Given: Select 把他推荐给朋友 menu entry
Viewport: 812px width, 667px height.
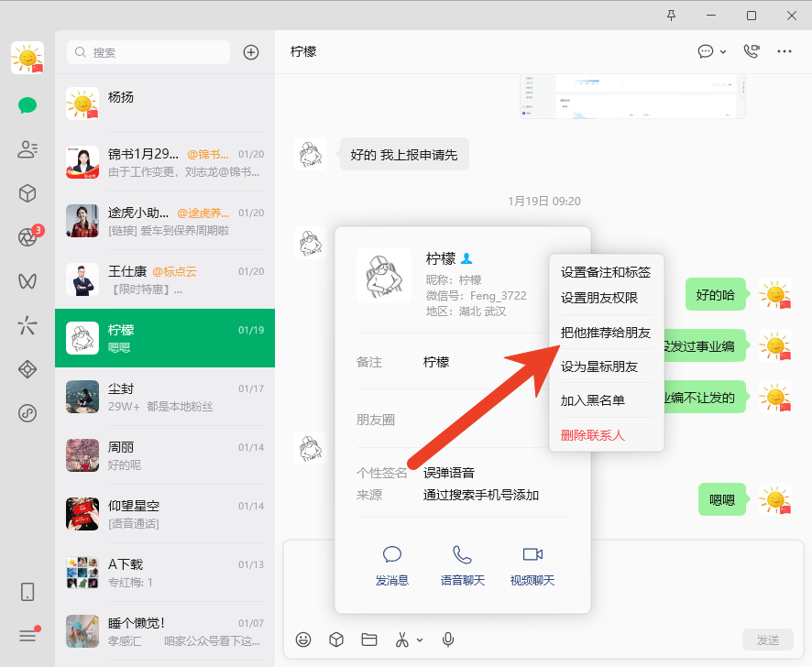Looking at the screenshot, I should tap(605, 333).
